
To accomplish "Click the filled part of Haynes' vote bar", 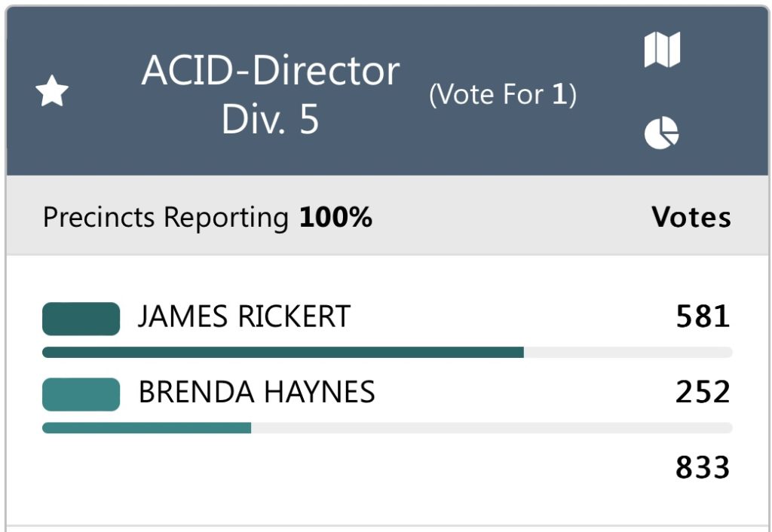I will click(x=146, y=428).
